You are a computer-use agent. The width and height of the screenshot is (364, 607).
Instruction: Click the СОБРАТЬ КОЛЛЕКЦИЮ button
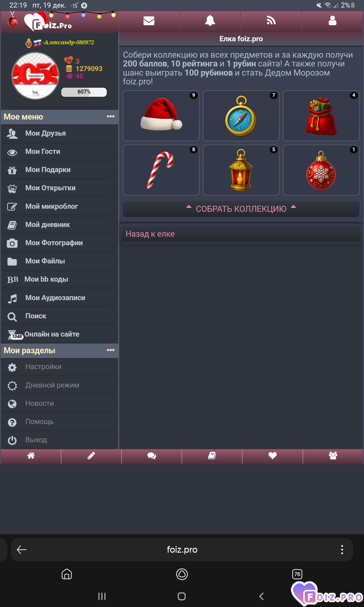point(241,209)
